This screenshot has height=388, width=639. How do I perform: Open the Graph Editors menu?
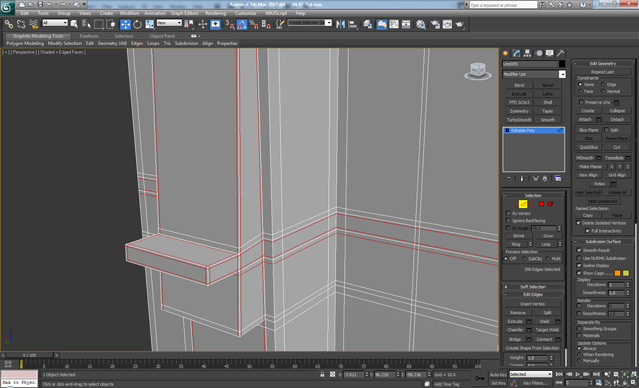point(184,13)
